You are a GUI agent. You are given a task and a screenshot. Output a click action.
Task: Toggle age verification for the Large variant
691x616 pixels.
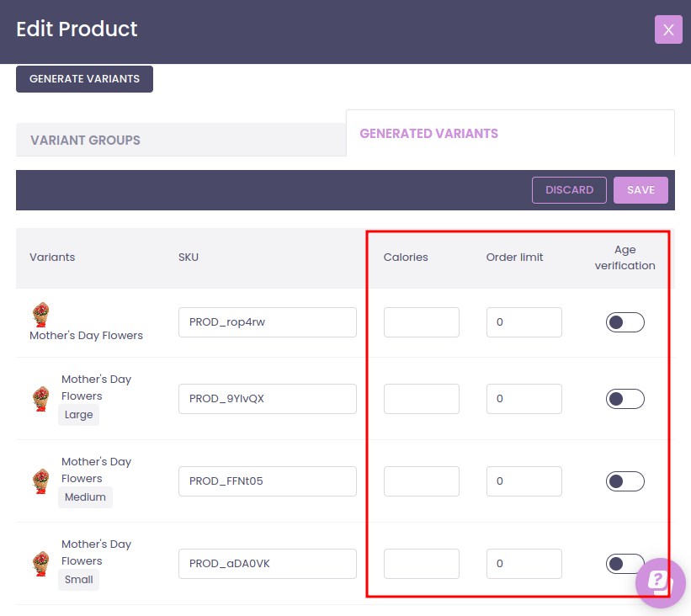coord(625,399)
